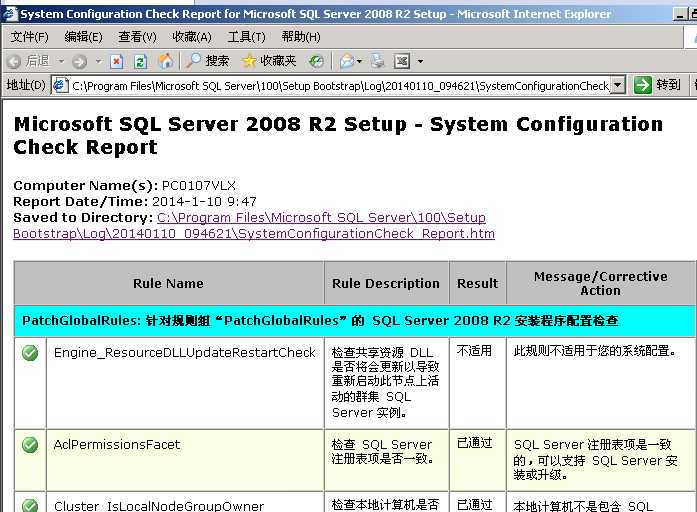Click the Internet Explorer icon in title bar
Viewport: 697px width, 512px height.
[9, 14]
